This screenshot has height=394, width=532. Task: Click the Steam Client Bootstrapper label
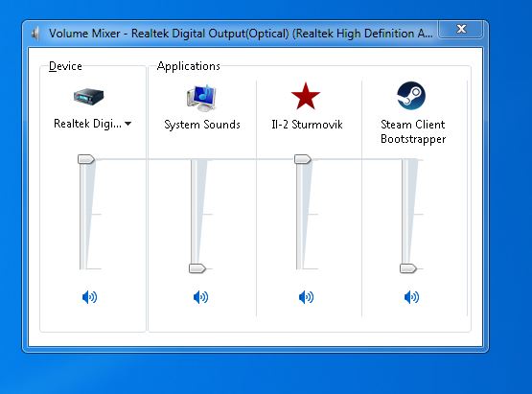tap(413, 131)
